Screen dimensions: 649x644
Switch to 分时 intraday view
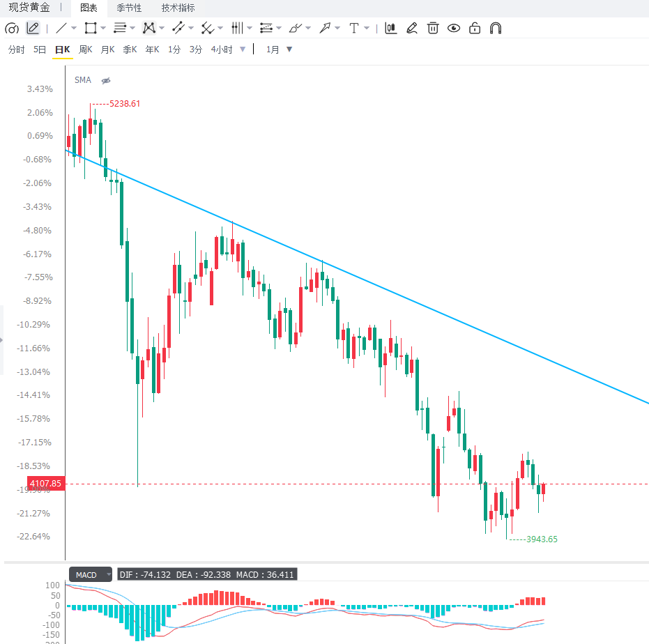point(17,49)
